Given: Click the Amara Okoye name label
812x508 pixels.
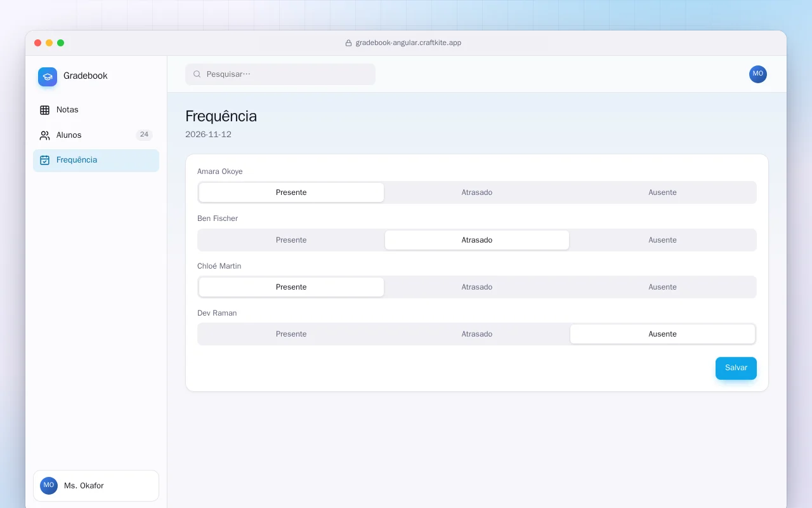Looking at the screenshot, I should coord(219,171).
